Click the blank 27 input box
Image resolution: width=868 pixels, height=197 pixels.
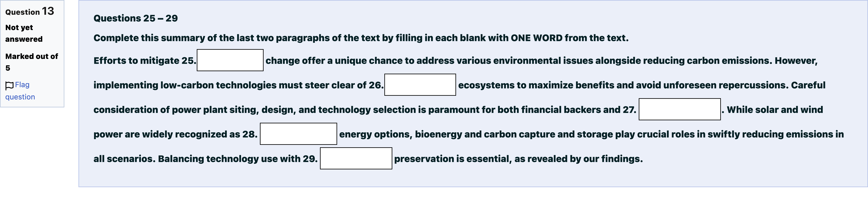[680, 109]
